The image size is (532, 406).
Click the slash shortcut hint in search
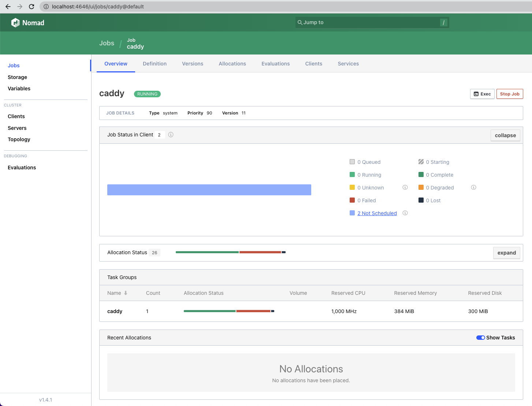tap(444, 23)
